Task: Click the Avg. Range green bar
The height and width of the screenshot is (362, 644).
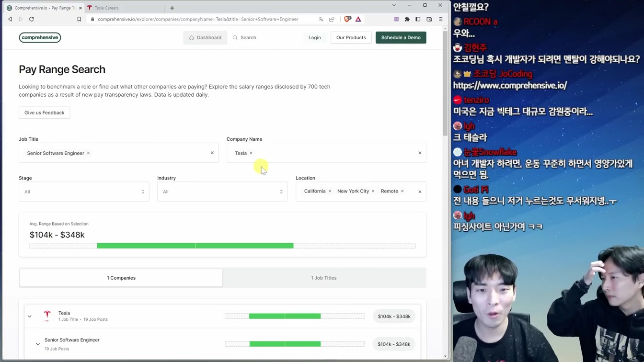Action: (195, 246)
